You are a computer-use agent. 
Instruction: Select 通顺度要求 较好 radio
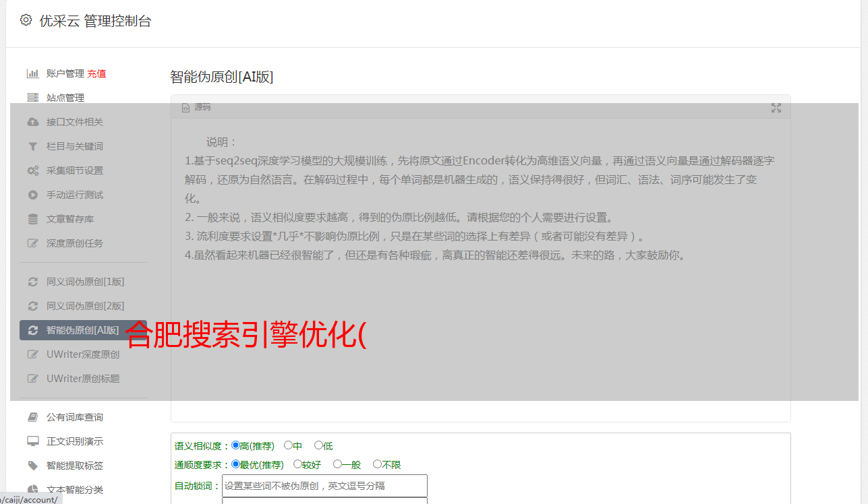point(297,464)
